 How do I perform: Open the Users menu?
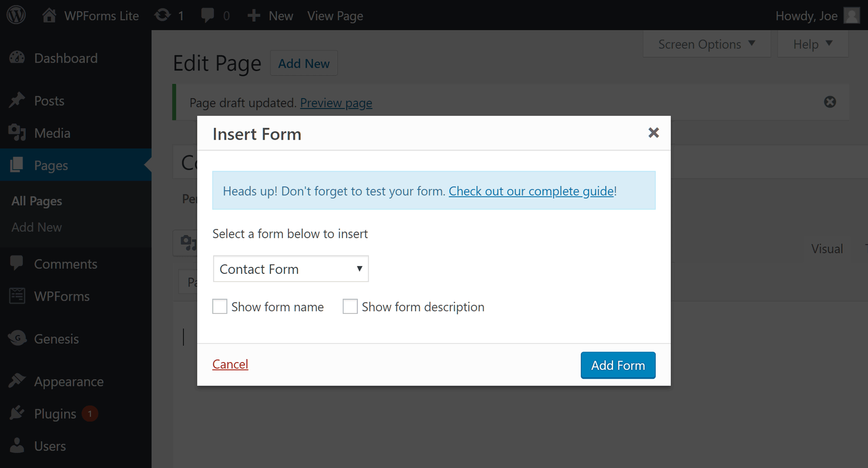[50, 446]
